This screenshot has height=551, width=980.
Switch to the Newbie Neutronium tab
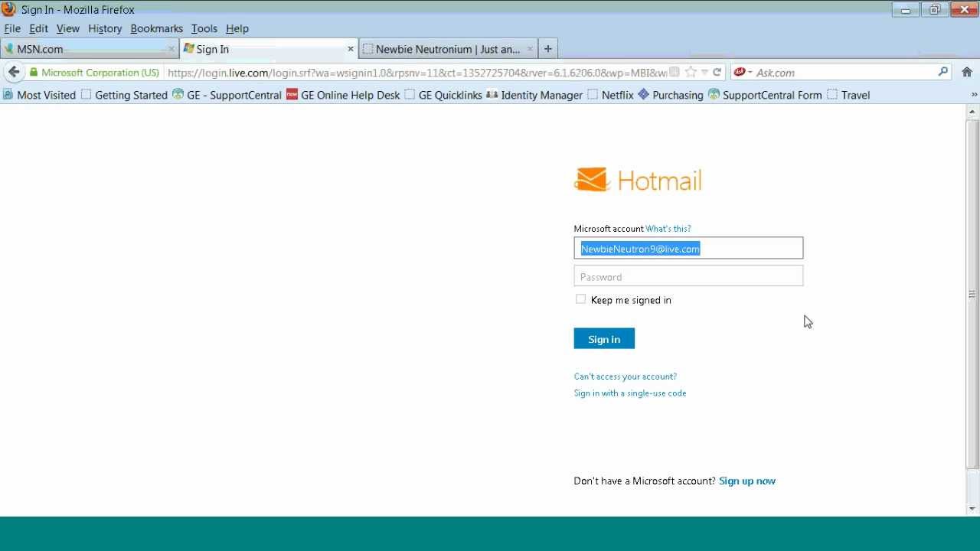pos(447,49)
